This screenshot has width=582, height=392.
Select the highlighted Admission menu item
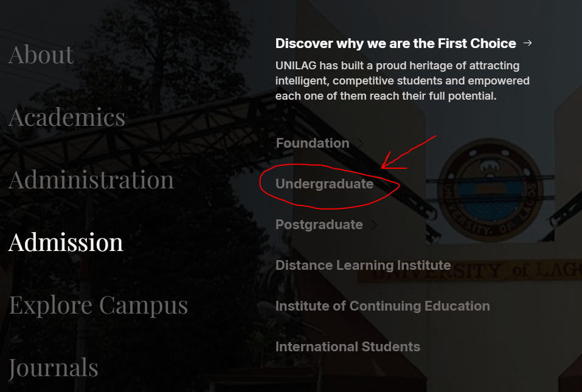click(66, 242)
